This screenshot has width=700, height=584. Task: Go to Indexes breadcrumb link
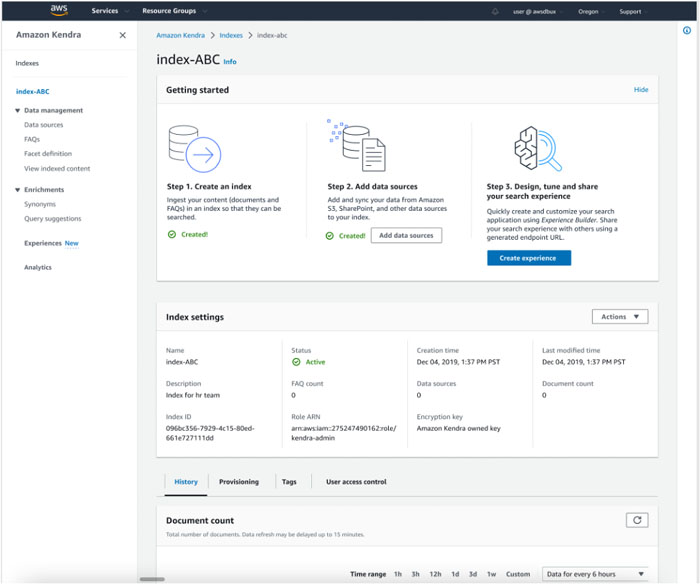(x=231, y=35)
